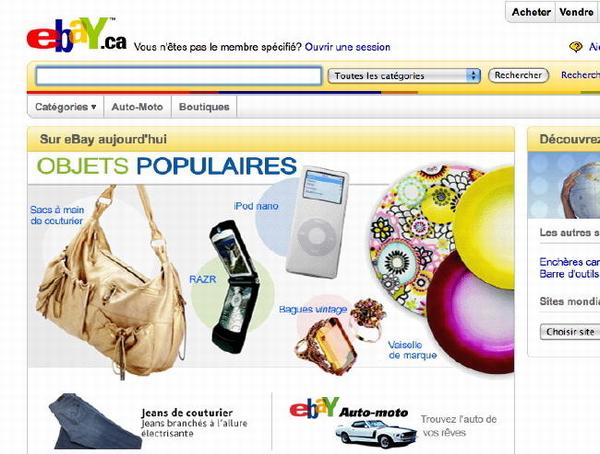Open the Vendre tab at top

[576, 12]
